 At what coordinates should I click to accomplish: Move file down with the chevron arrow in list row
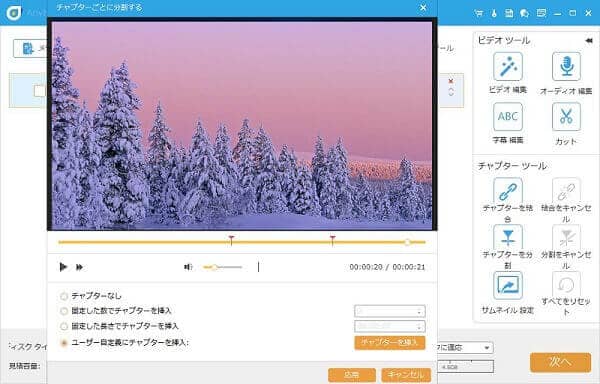tap(451, 94)
